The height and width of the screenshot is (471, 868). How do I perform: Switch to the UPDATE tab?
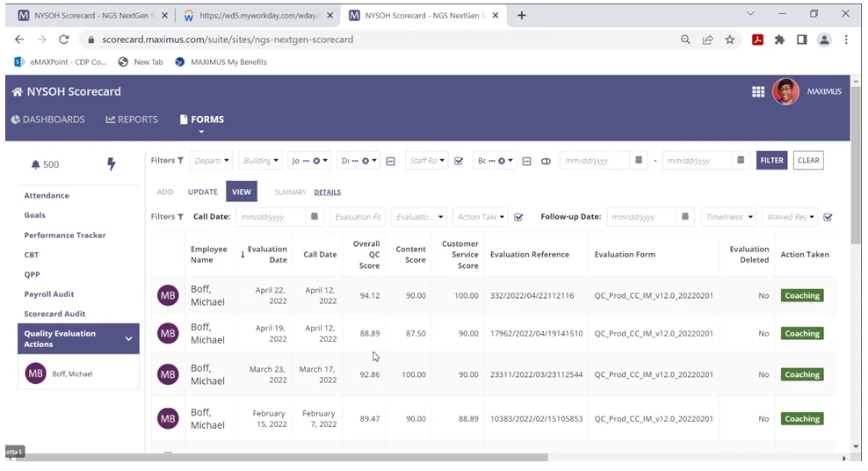pos(203,192)
